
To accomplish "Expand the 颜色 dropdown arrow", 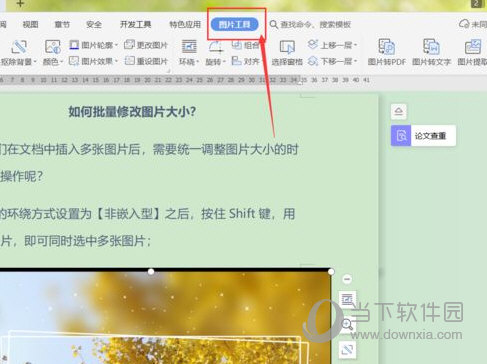I will tap(62, 62).
